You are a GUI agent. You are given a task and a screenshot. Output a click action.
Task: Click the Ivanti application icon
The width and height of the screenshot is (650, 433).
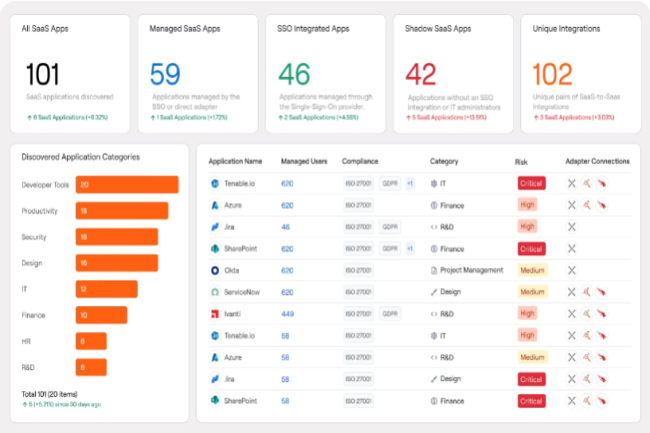215,313
